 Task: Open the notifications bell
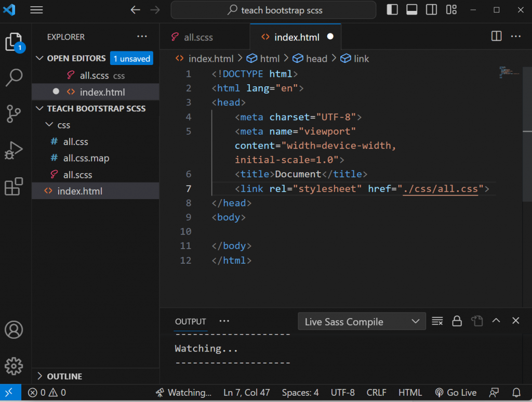(516, 393)
